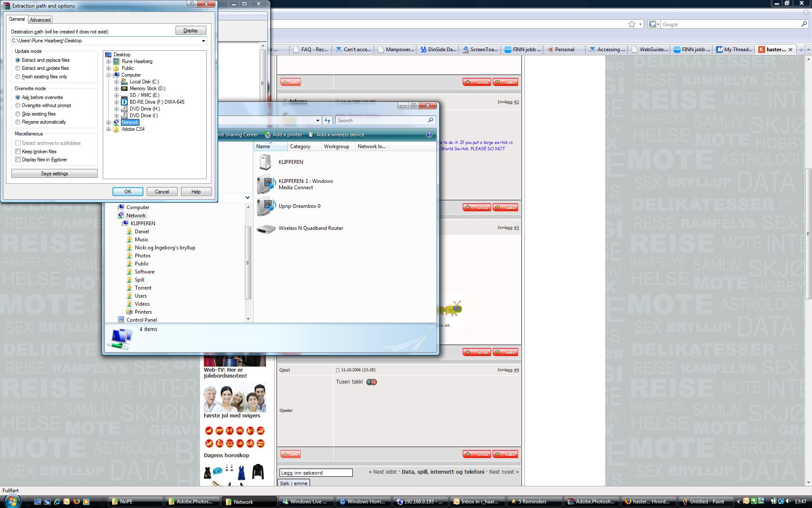Select the Wireless N Quadband Router icon
This screenshot has height=508, width=812.
(x=266, y=229)
